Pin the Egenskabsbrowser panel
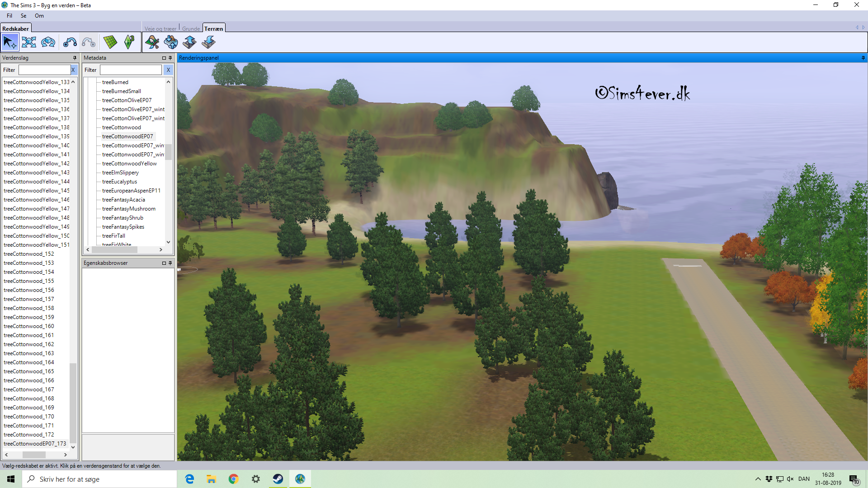The height and width of the screenshot is (488, 868). [170, 263]
